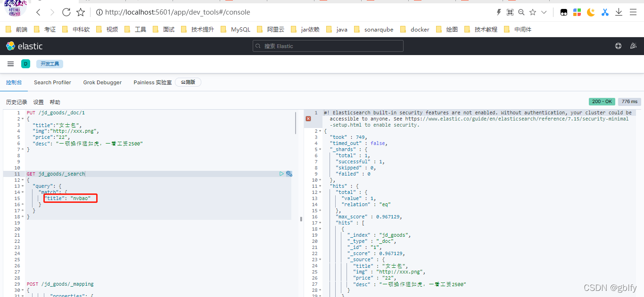Collapse the "query" block at editor line 13
The image size is (644, 297).
pos(23,186)
